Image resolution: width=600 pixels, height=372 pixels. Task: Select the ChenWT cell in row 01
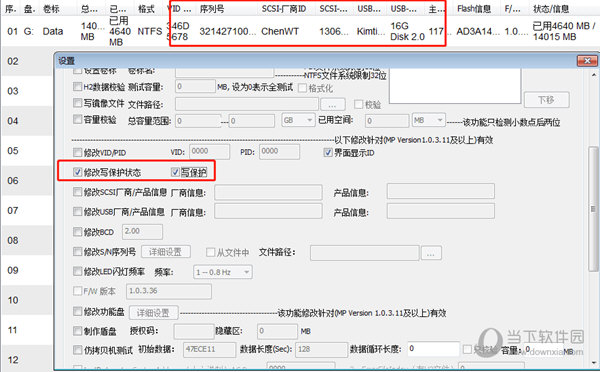coord(280,31)
